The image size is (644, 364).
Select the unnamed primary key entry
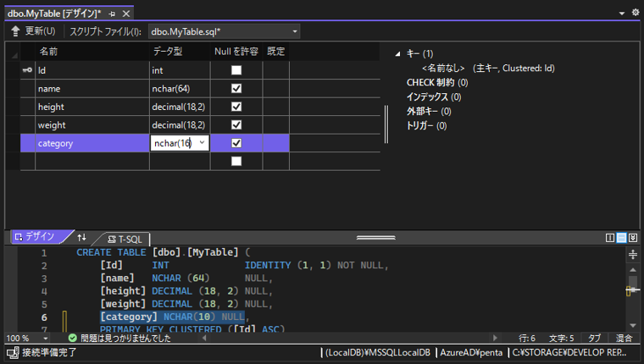click(x=488, y=68)
